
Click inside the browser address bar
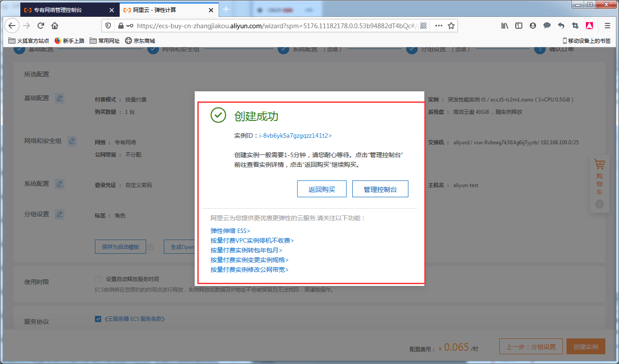[265, 26]
